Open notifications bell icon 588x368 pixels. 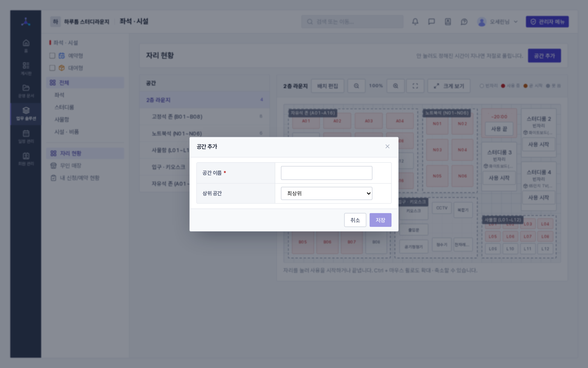coord(415,22)
